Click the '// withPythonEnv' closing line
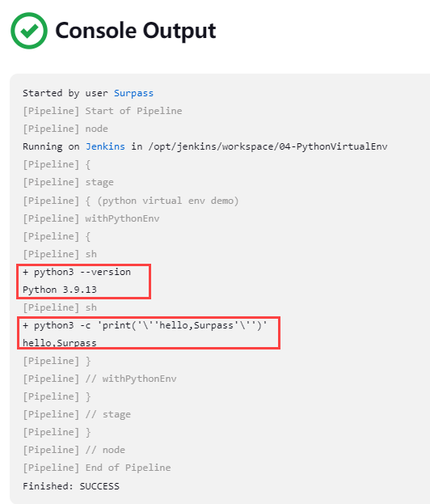 [99, 379]
